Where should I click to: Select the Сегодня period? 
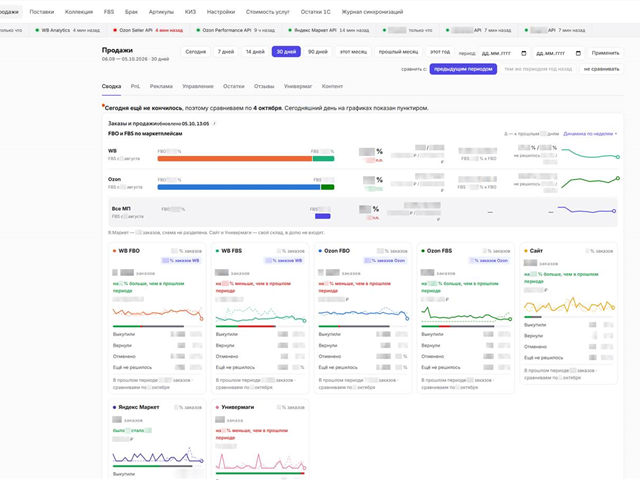pos(196,52)
